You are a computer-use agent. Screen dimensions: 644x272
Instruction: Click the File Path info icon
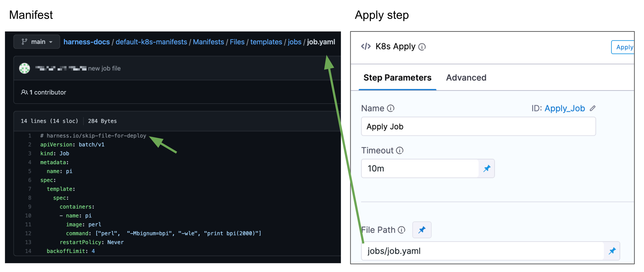[x=401, y=230]
